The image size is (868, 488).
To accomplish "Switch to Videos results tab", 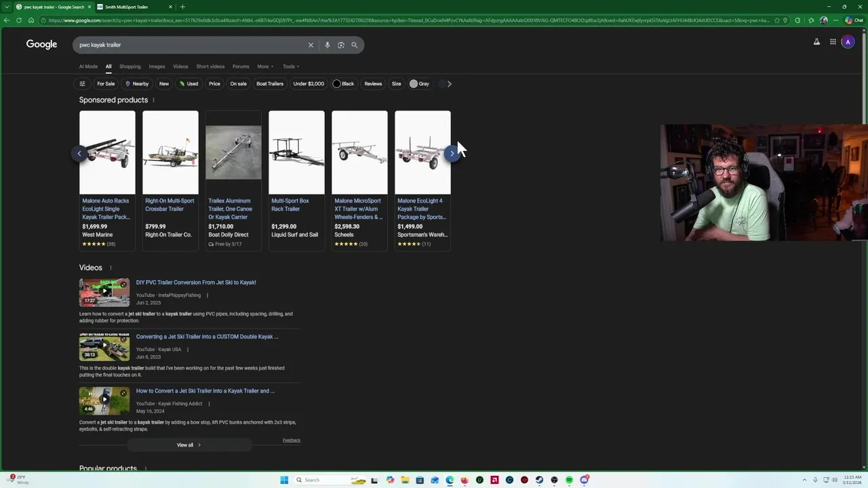I will pyautogui.click(x=180, y=66).
